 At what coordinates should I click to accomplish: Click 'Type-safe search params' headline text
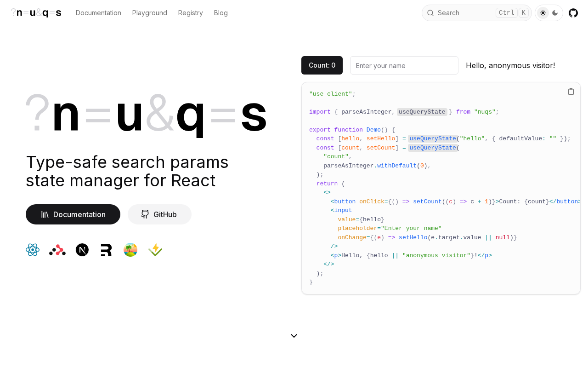(127, 162)
